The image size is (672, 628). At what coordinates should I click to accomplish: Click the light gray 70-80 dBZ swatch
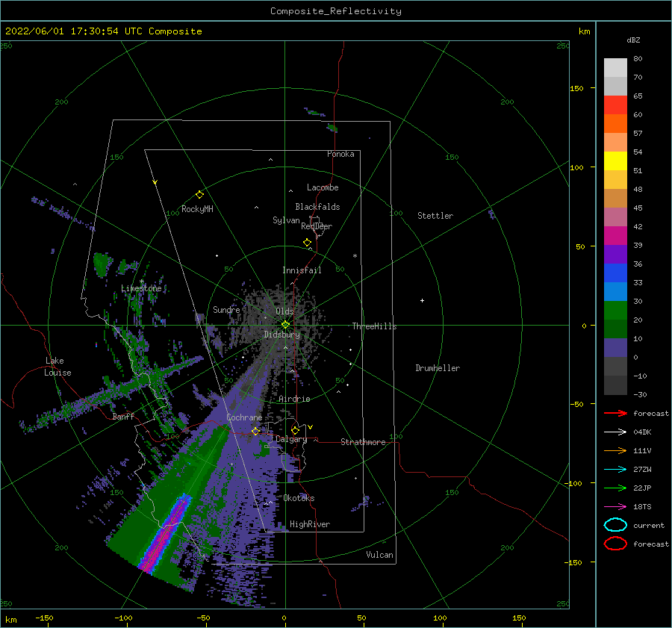coord(615,68)
